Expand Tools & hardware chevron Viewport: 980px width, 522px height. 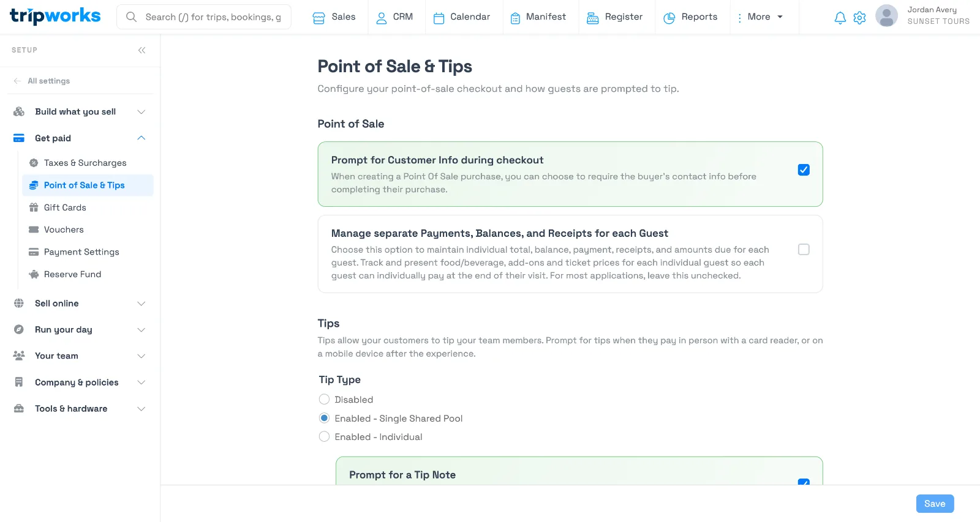(x=141, y=409)
